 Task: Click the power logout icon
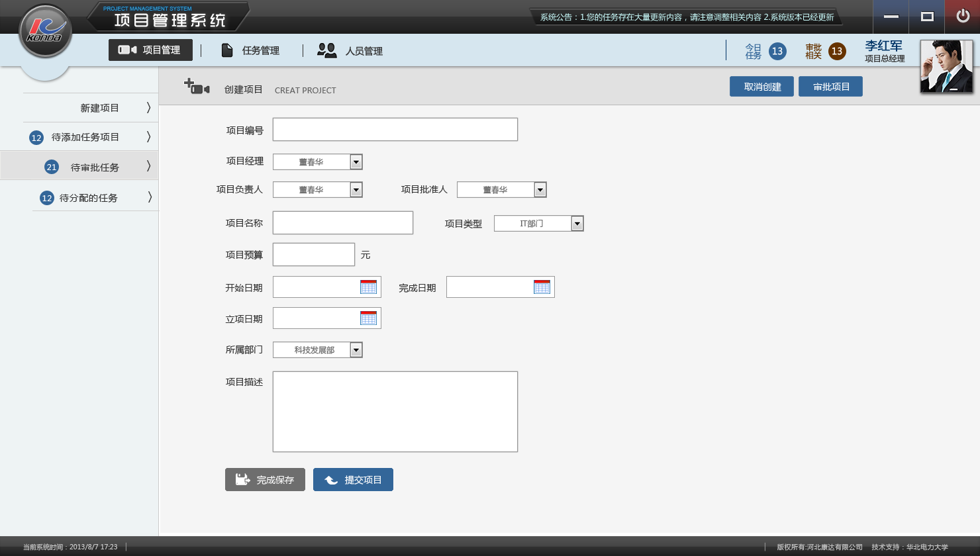[x=963, y=17]
